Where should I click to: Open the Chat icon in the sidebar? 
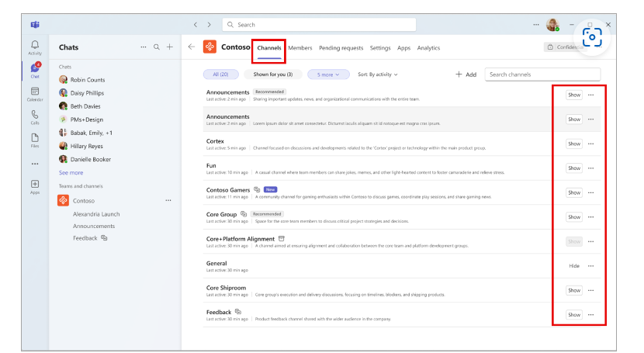(x=35, y=70)
